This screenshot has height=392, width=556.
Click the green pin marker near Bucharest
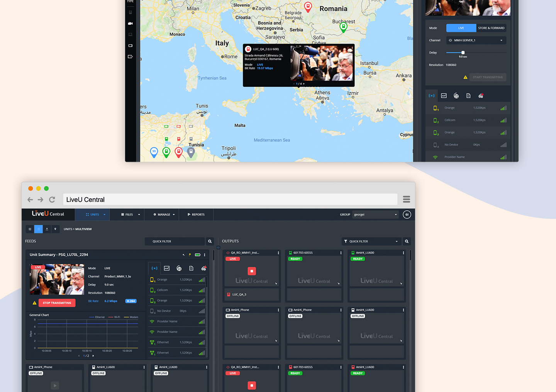pos(343,27)
